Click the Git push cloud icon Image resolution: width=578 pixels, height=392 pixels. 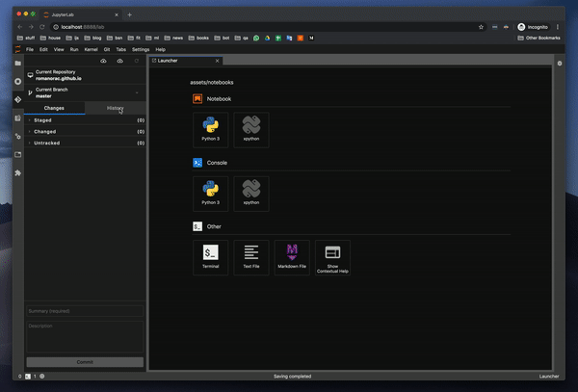click(119, 61)
